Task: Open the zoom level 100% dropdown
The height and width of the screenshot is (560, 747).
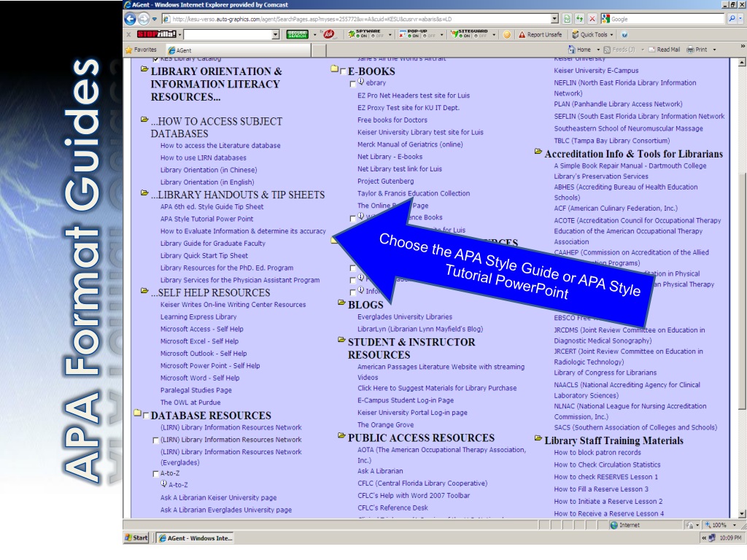Action: (734, 525)
